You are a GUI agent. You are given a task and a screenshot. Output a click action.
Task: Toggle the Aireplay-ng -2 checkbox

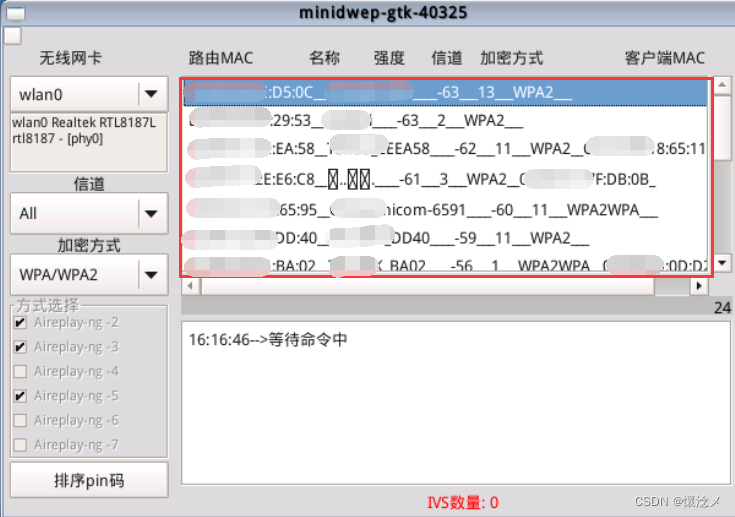pyautogui.click(x=20, y=322)
